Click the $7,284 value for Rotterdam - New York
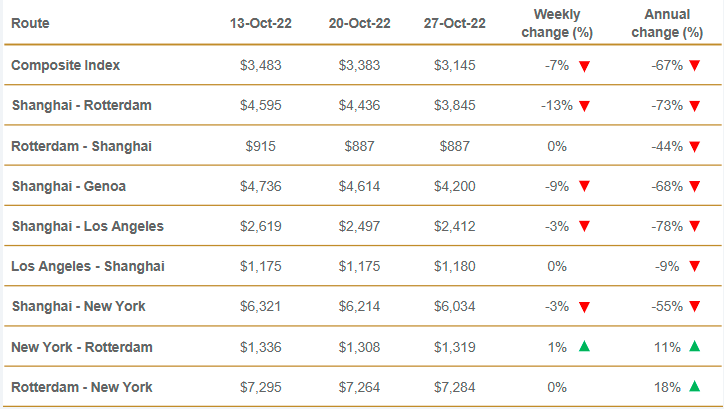Image resolution: width=724 pixels, height=409 pixels. tap(456, 386)
